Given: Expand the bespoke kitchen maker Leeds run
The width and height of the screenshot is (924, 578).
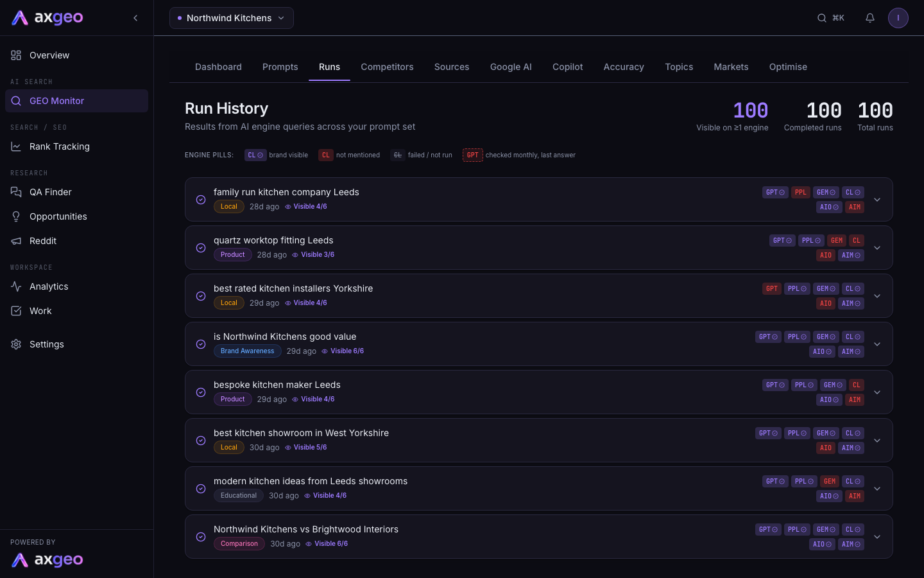Looking at the screenshot, I should 877,392.
